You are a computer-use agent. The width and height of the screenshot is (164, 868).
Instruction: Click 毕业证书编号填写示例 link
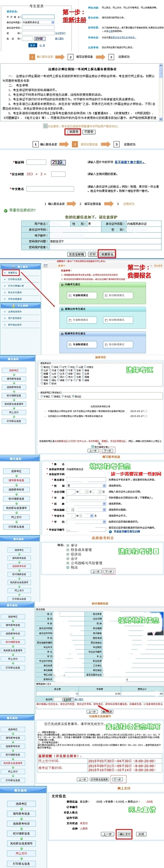[126, 531]
